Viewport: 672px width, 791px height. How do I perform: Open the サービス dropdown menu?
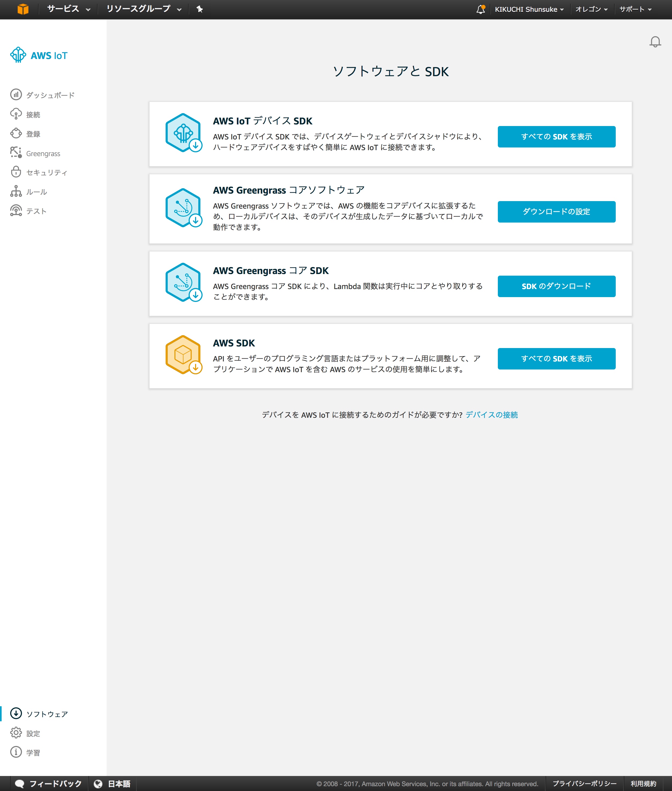pyautogui.click(x=69, y=9)
